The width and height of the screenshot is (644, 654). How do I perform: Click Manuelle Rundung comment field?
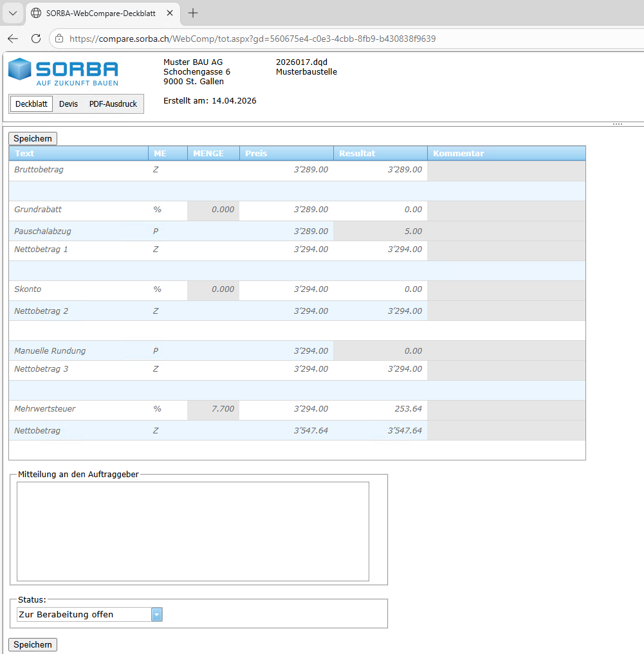click(x=506, y=350)
